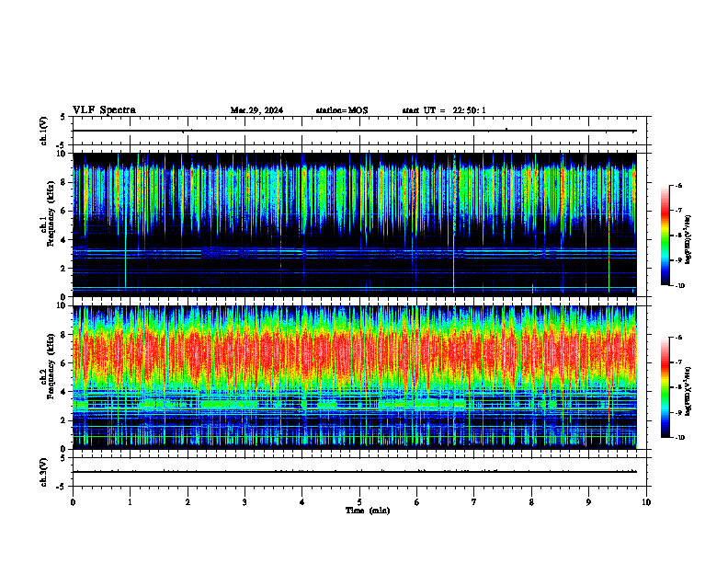Click the ch.2 frequency tick label '6'
728x563 pixels.
63,363
